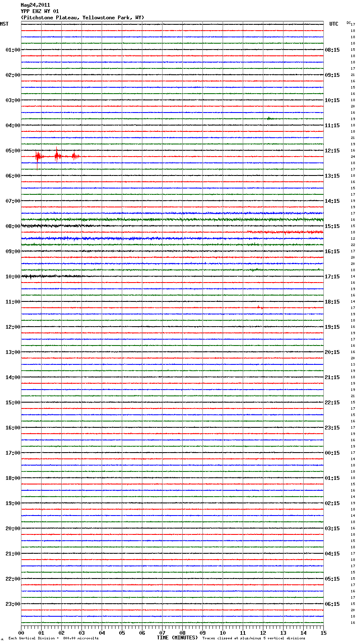The width and height of the screenshot is (357, 644).
Task: Click the noisy green trace at 07:45 MST
Action: click(172, 220)
